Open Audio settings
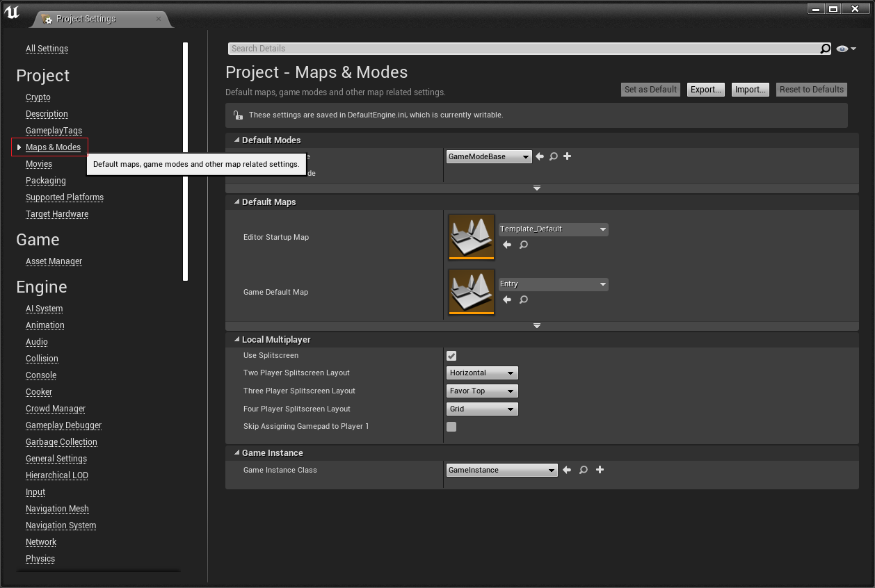 [37, 342]
